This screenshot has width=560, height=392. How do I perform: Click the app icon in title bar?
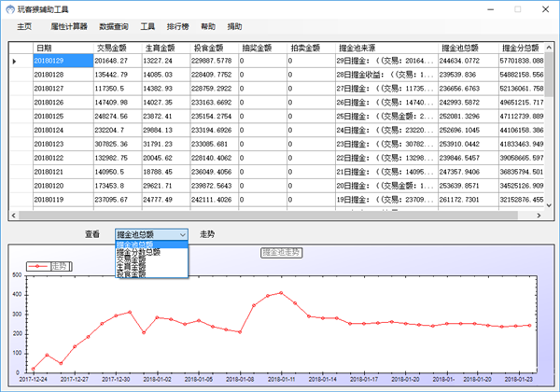pyautogui.click(x=10, y=7)
